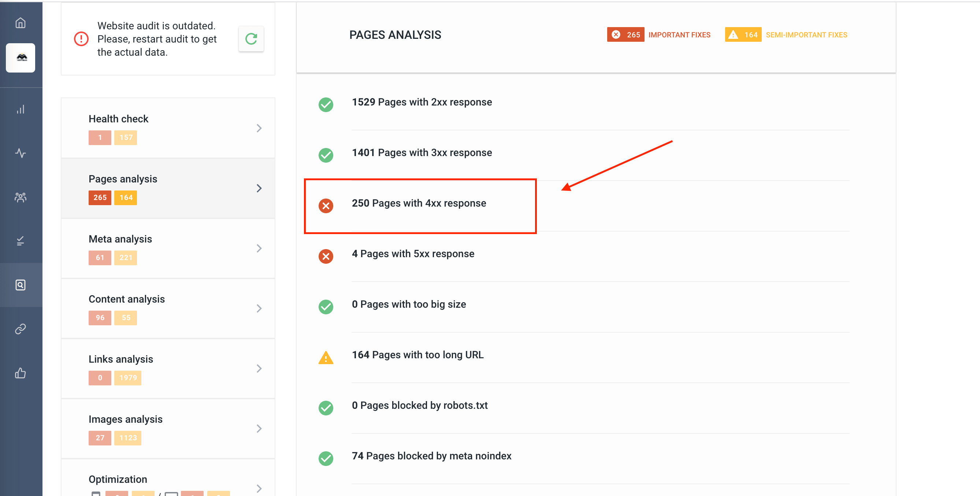Expand the Health check section chevron
The width and height of the screenshot is (980, 496).
point(259,128)
